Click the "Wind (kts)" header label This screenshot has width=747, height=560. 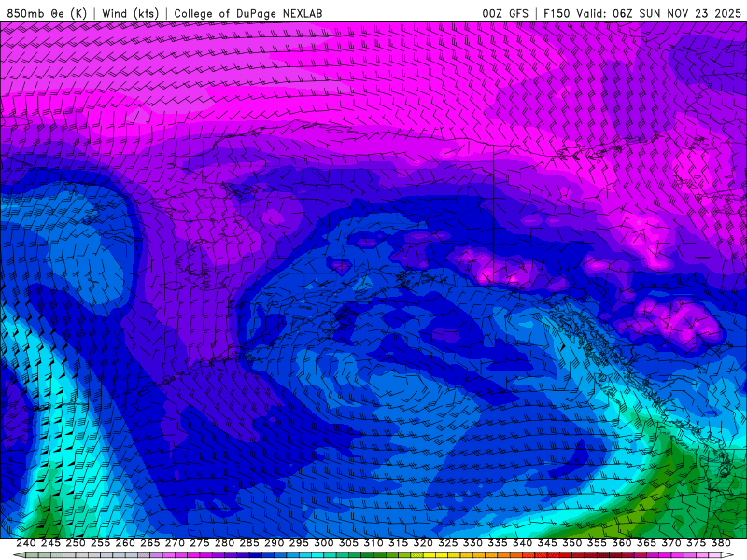click(x=131, y=13)
